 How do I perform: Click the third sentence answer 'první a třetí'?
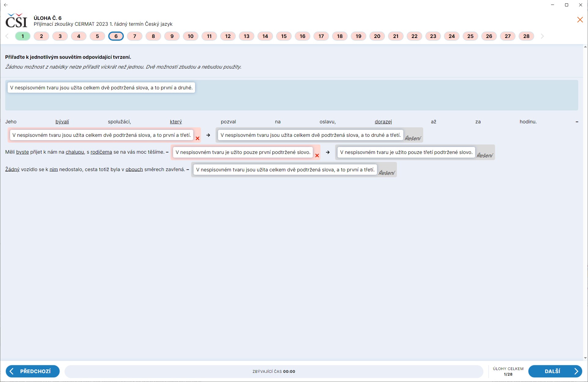285,170
